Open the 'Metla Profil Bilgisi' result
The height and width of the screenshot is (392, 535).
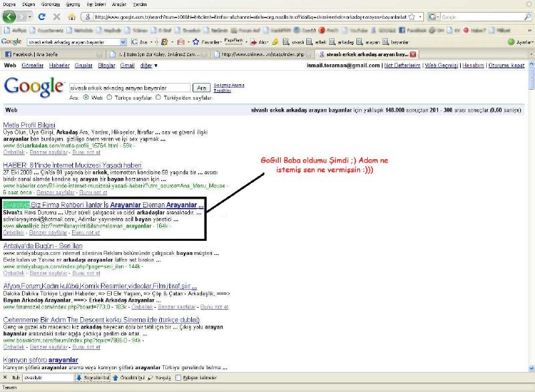tap(29, 125)
